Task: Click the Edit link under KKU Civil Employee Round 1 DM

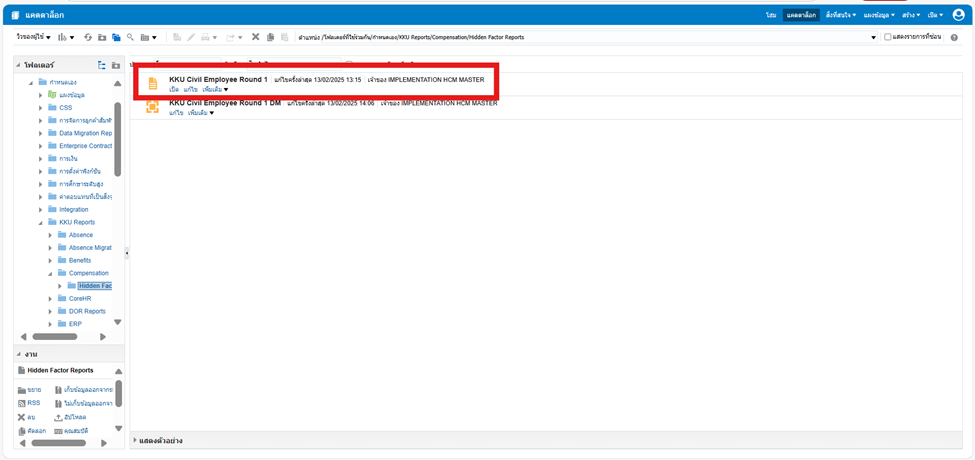Action: click(176, 113)
